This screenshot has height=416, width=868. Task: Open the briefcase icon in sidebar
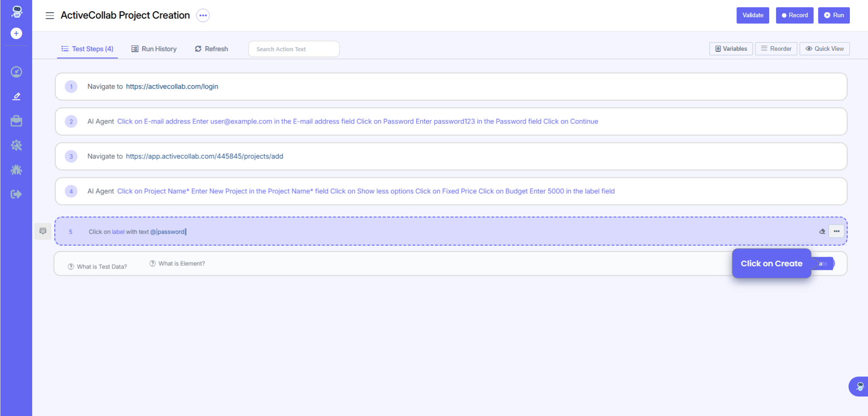(16, 121)
